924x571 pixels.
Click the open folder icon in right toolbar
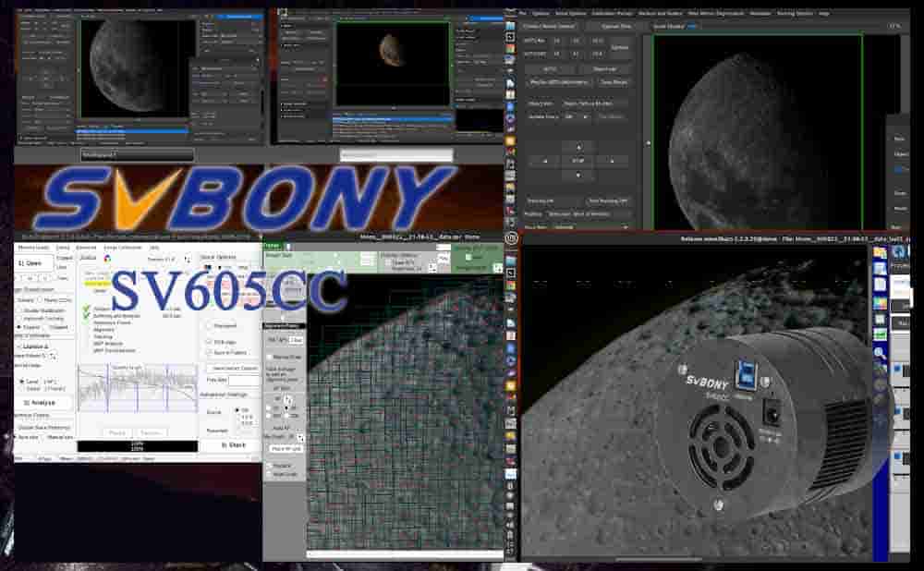[880, 252]
